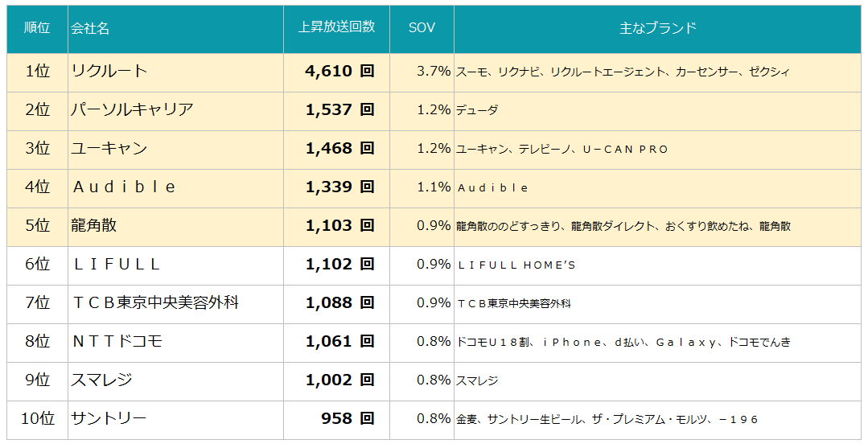Select ＴＣＢ東京中央美容外科 company name

click(x=155, y=302)
